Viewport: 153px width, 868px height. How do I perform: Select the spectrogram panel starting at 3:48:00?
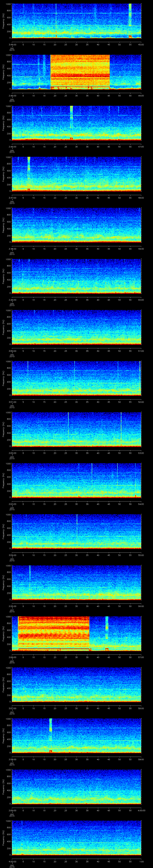(x=77, y=225)
